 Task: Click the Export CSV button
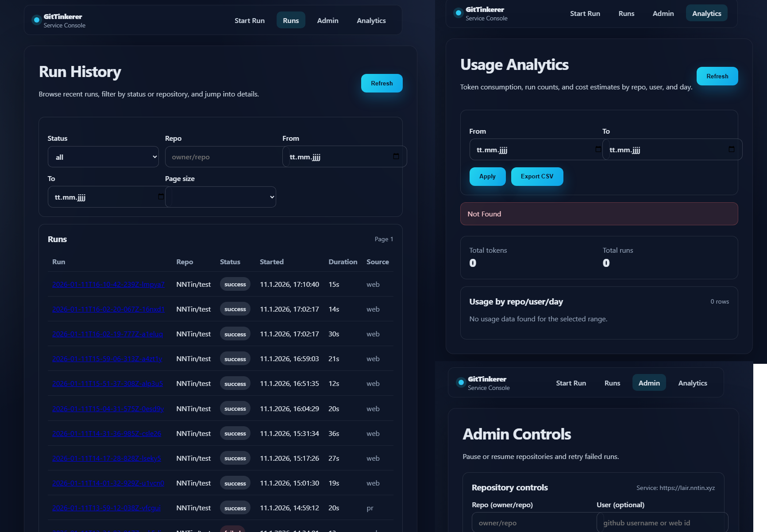pyautogui.click(x=537, y=177)
